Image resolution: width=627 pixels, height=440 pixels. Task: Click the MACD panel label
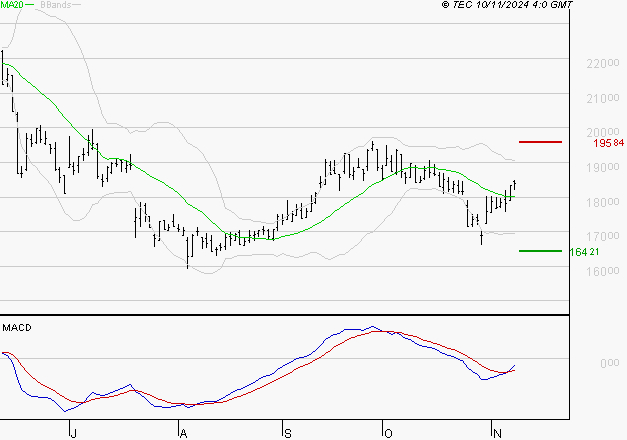(x=17, y=328)
